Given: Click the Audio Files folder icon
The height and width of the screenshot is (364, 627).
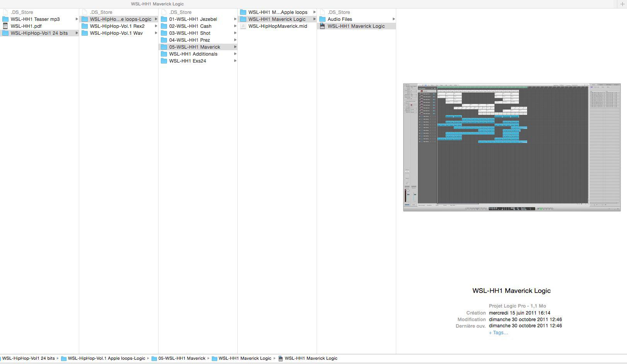Looking at the screenshot, I should [322, 19].
